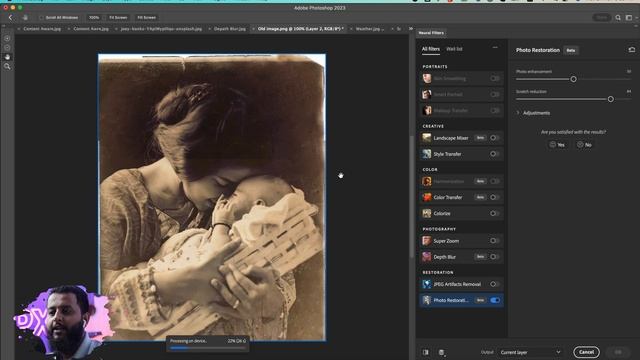Click the 100% zoom button

coord(94,18)
